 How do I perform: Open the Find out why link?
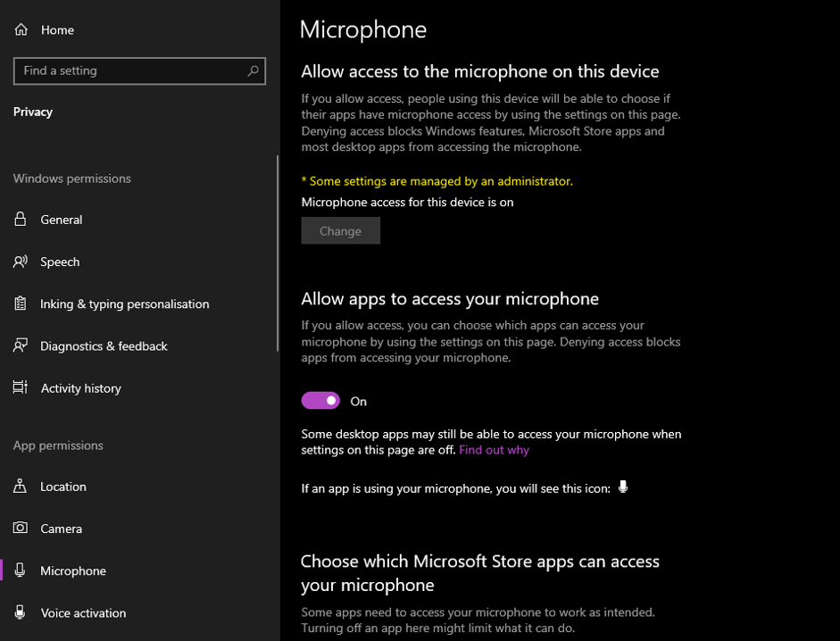tap(494, 449)
